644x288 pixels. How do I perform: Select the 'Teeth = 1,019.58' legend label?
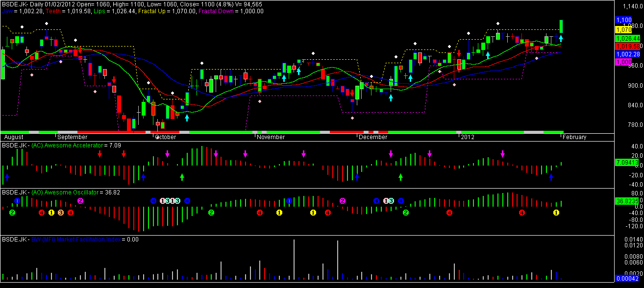(x=68, y=11)
